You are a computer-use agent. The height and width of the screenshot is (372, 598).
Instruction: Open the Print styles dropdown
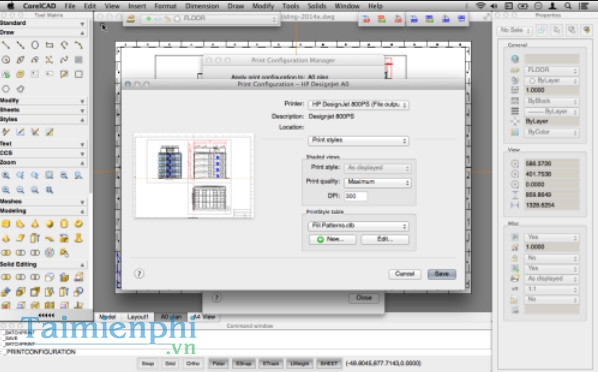pos(358,140)
